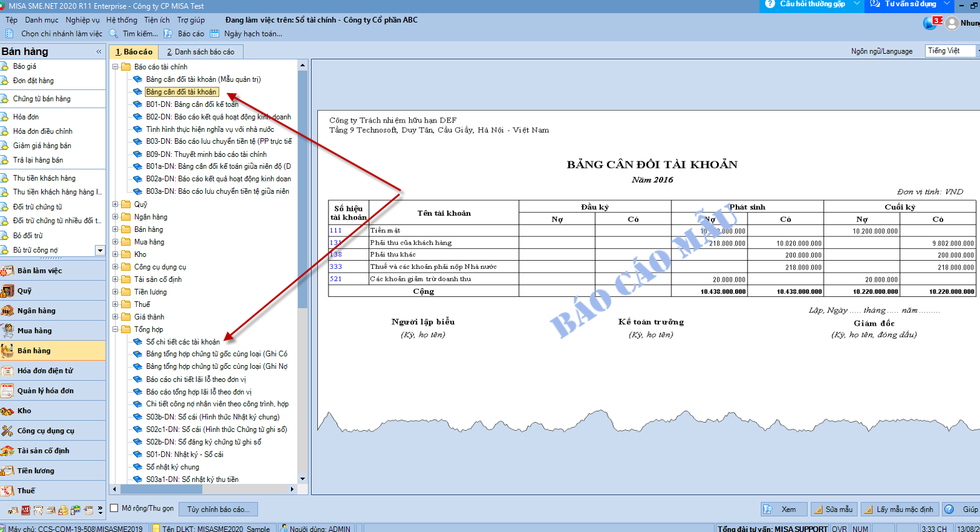This screenshot has width=980, height=532.
Task: Click the Tùy chỉnh báo cáo button
Action: [x=218, y=509]
